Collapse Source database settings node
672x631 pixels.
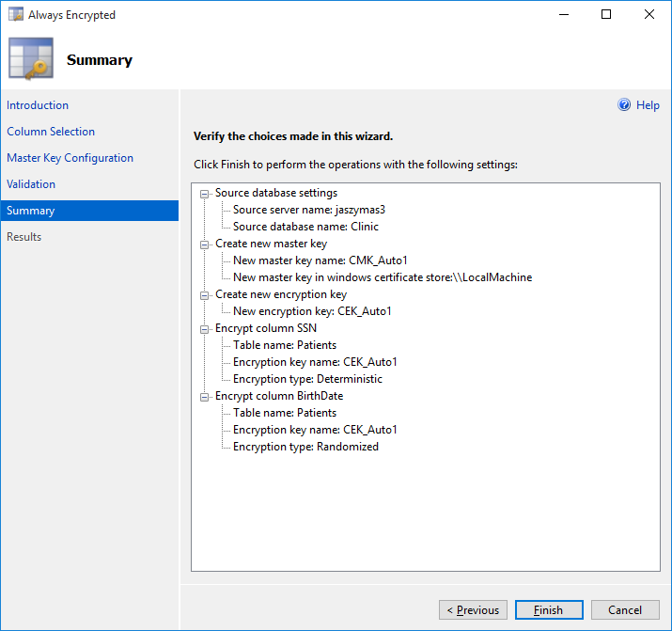coord(205,194)
